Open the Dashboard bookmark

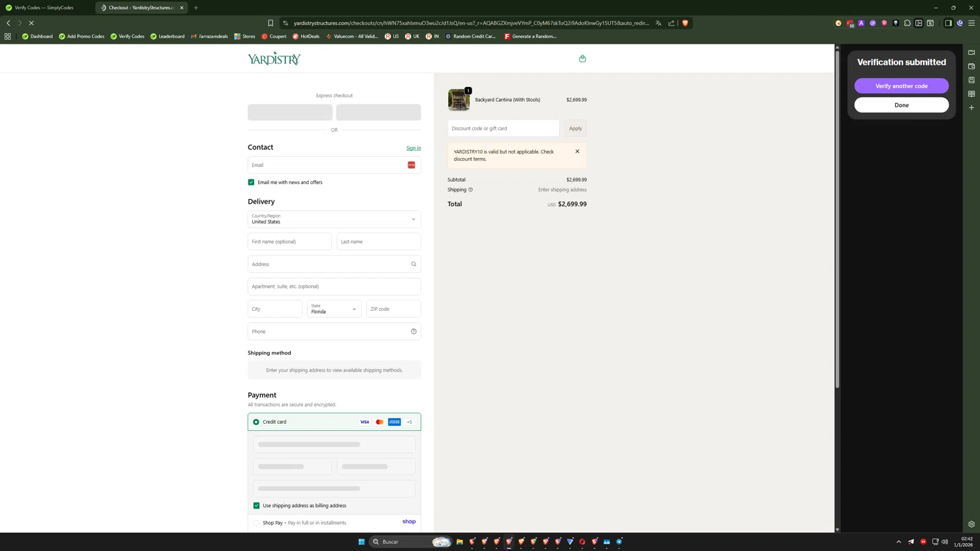[37, 37]
